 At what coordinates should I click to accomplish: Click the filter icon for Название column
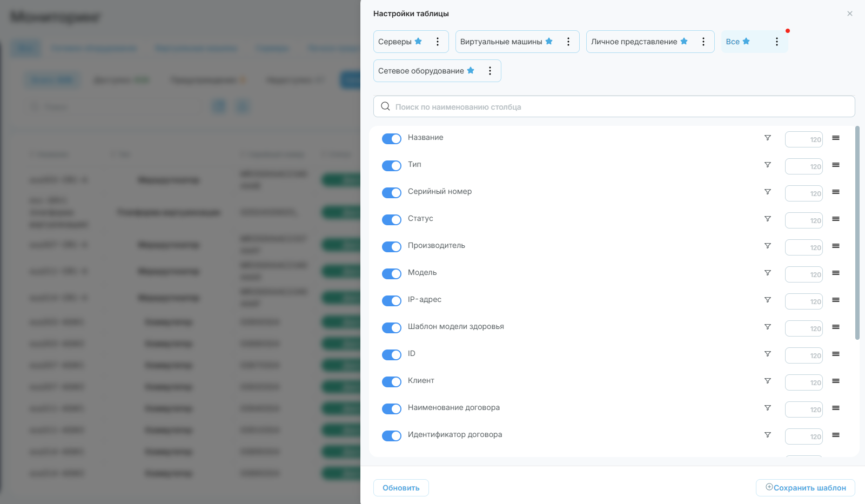pyautogui.click(x=767, y=138)
